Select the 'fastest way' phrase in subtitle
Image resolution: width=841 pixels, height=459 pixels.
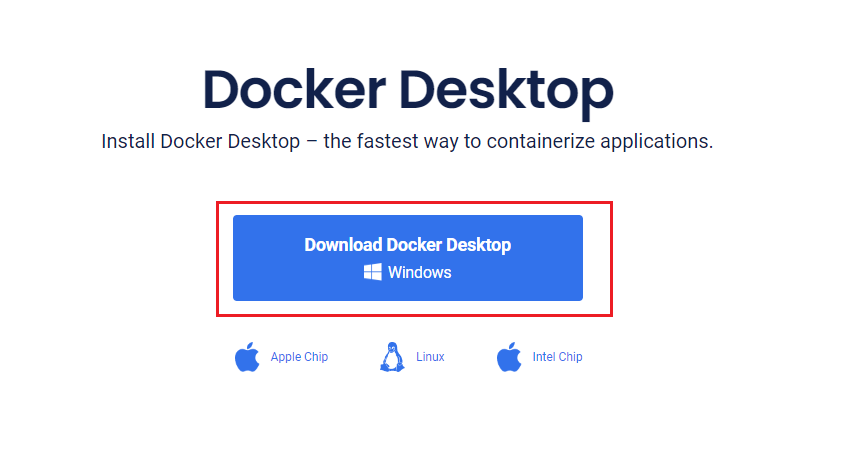[x=408, y=142]
